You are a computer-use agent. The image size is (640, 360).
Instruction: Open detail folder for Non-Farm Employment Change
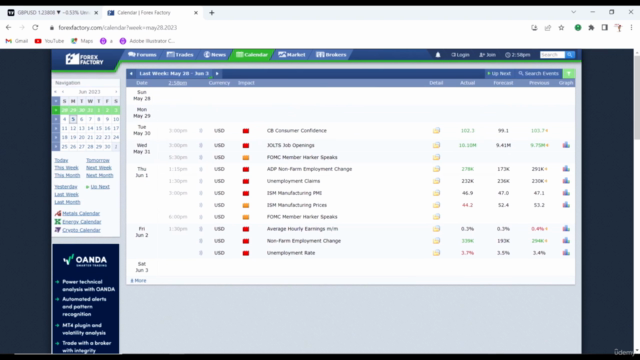pyautogui.click(x=436, y=241)
